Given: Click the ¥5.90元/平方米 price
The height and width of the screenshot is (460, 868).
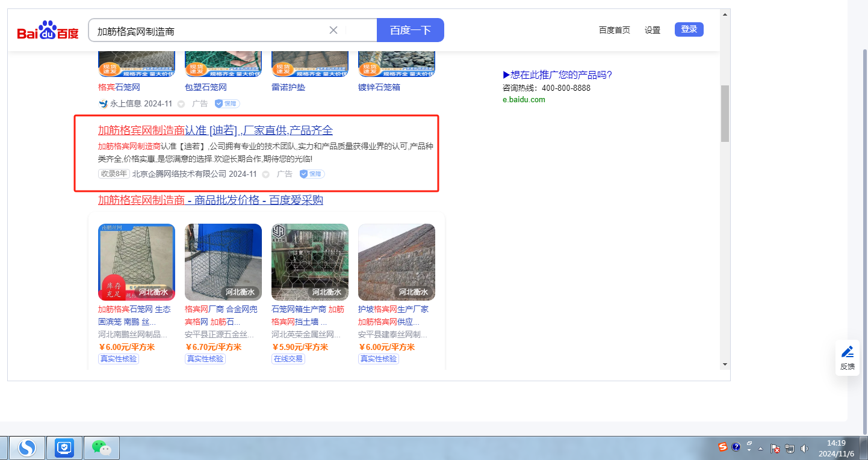Looking at the screenshot, I should click(x=300, y=347).
